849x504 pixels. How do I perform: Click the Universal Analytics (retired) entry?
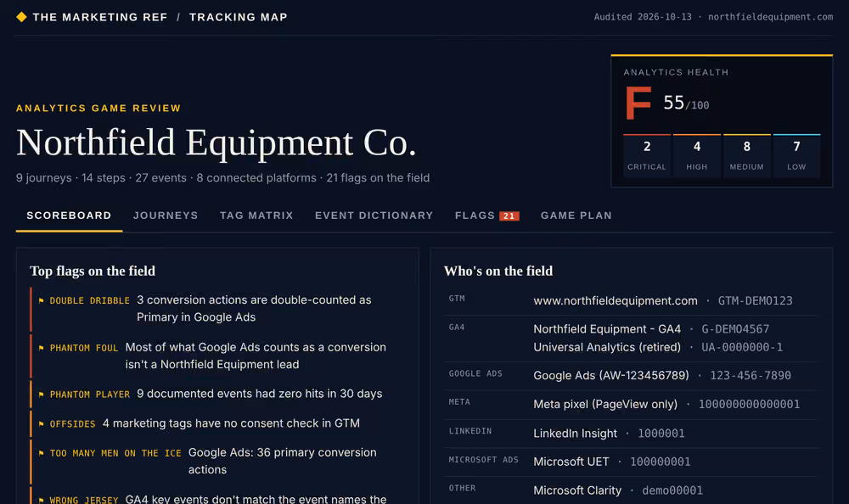coord(607,348)
